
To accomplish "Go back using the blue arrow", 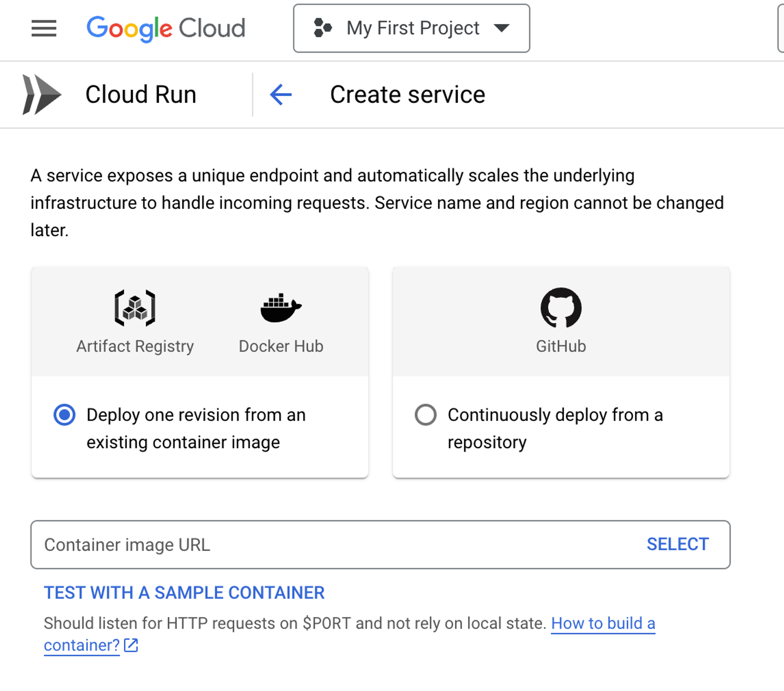I will point(281,94).
